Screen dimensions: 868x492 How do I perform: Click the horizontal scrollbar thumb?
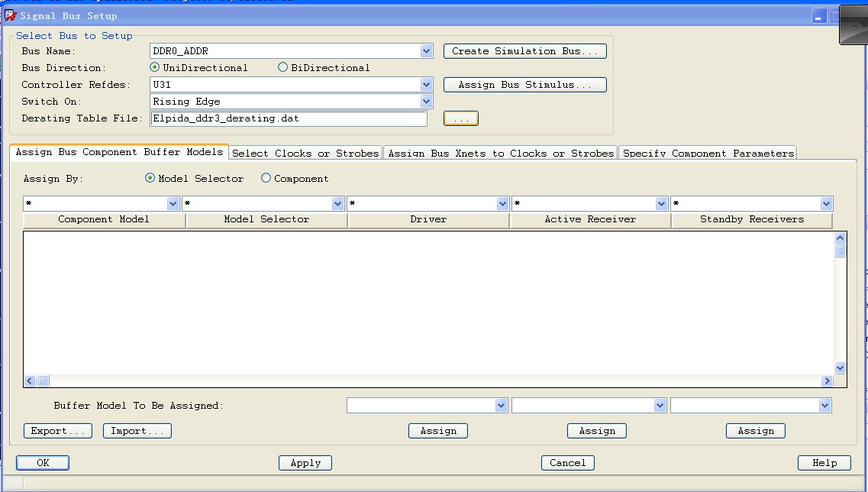coord(43,380)
